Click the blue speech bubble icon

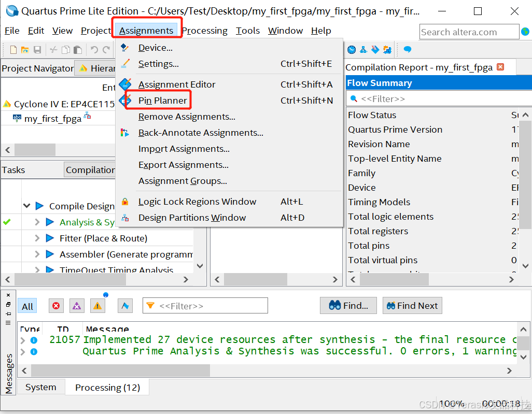point(408,50)
